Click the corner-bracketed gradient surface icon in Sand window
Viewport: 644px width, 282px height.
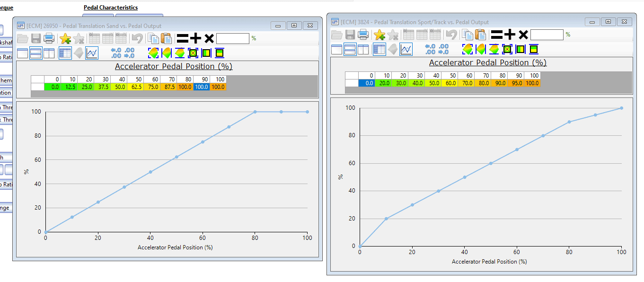click(153, 53)
